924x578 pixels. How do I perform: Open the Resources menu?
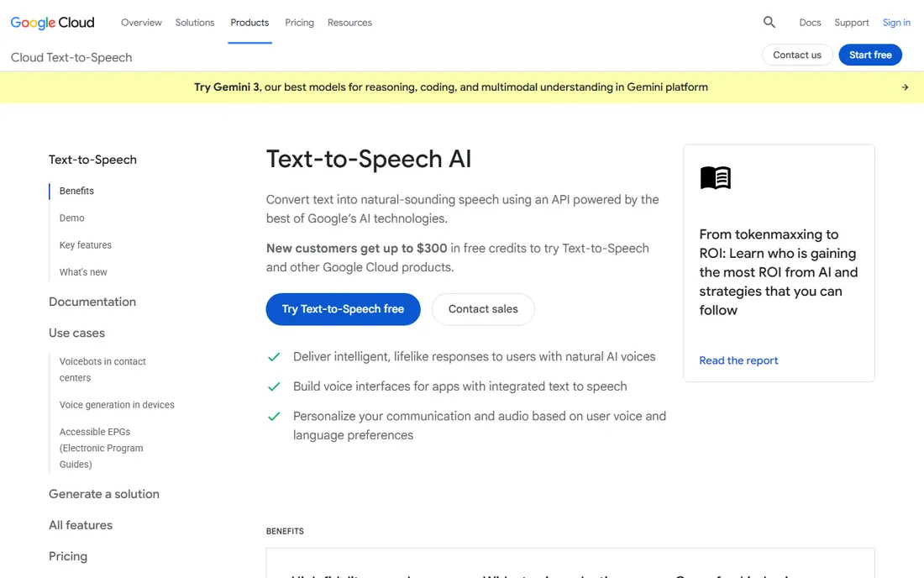[x=349, y=23]
